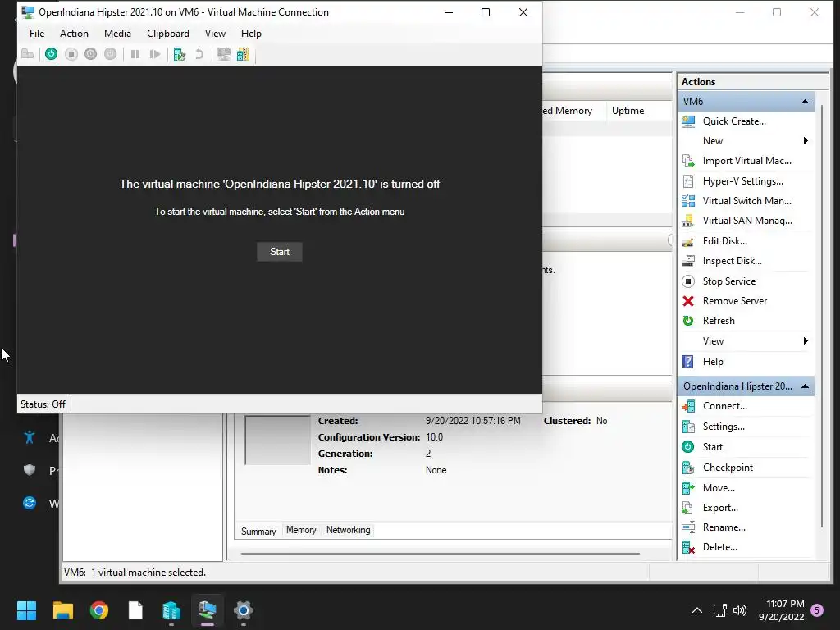Click Quick Create in Actions pane
Screen dimensions: 840x630
[x=734, y=121]
